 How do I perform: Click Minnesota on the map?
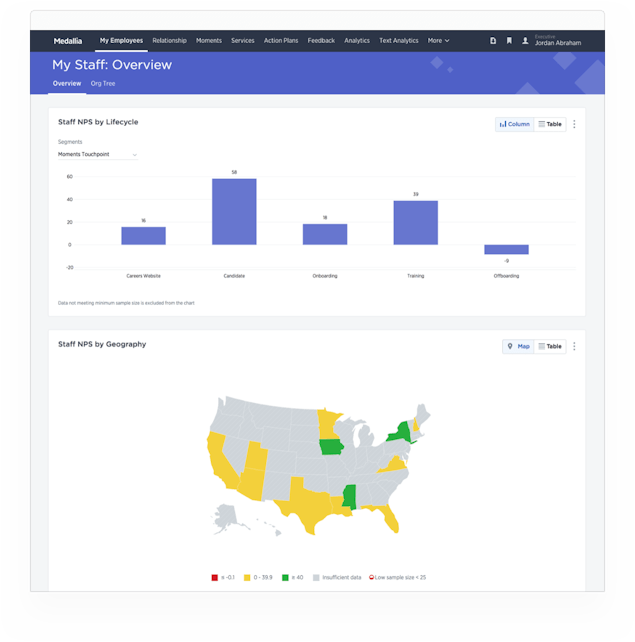click(328, 424)
